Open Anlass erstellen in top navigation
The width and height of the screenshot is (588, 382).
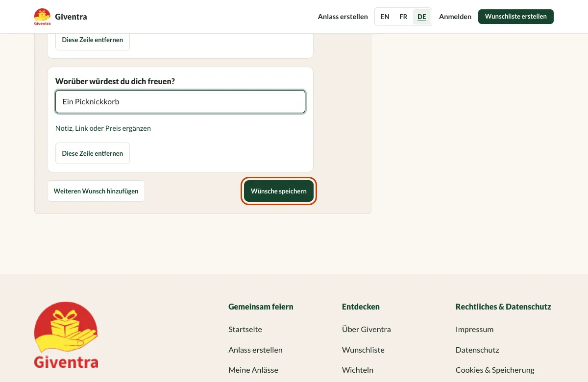343,17
